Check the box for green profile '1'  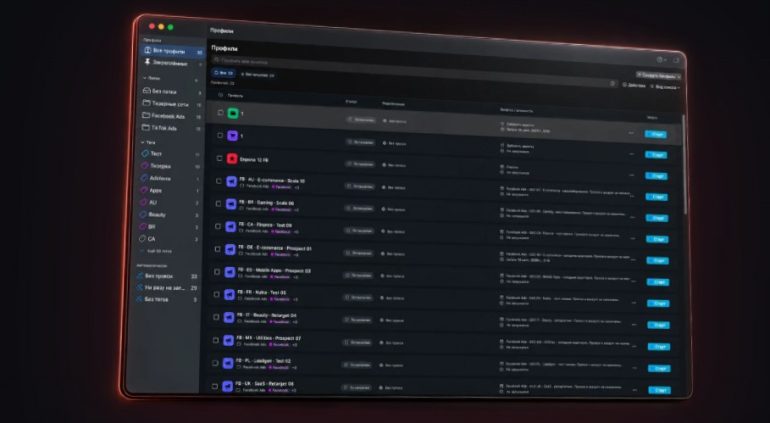pos(220,113)
